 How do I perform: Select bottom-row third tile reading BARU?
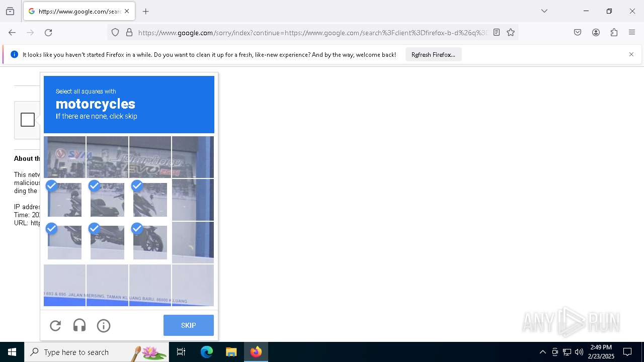click(x=150, y=285)
